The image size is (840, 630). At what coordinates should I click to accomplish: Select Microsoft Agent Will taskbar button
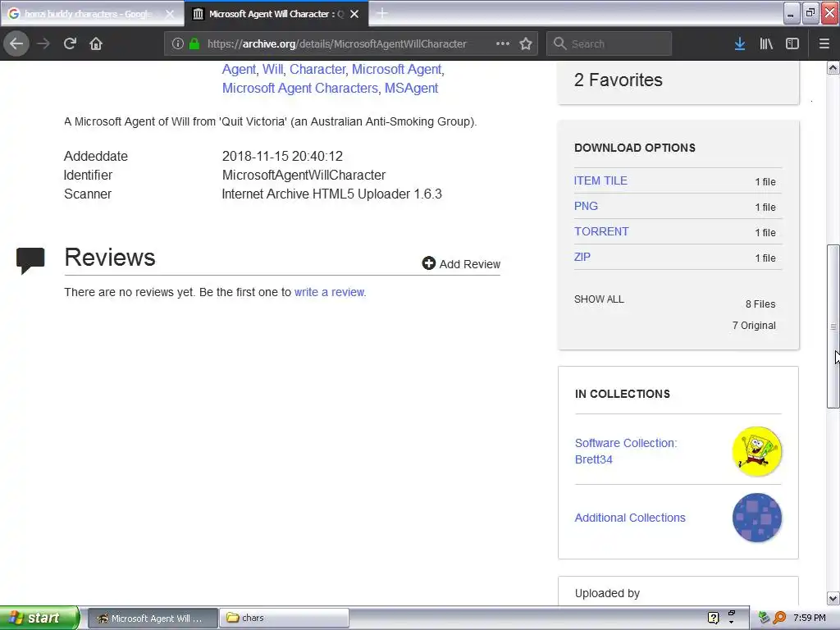(153, 618)
